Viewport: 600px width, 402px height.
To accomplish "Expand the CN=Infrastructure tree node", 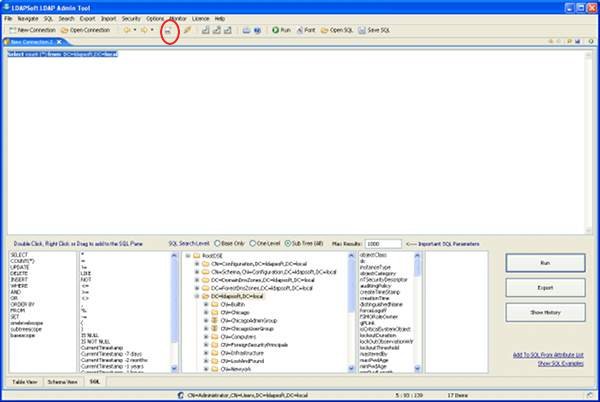I will 206,353.
